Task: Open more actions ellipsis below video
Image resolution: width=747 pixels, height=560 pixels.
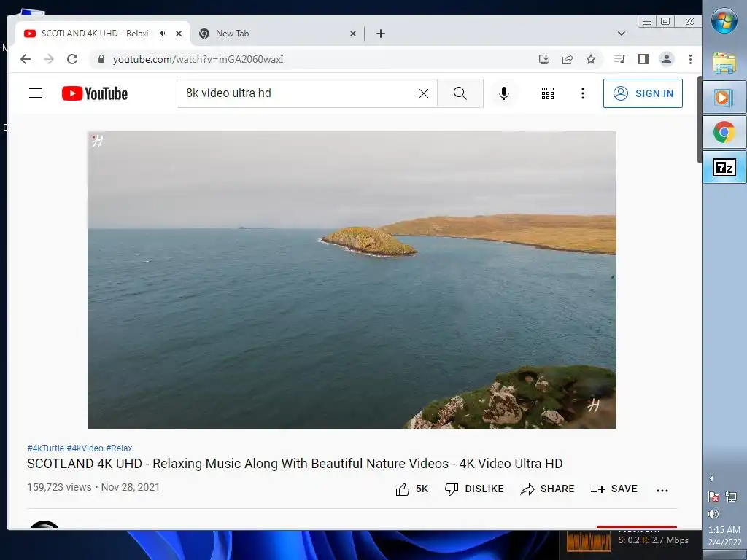Action: click(x=662, y=490)
